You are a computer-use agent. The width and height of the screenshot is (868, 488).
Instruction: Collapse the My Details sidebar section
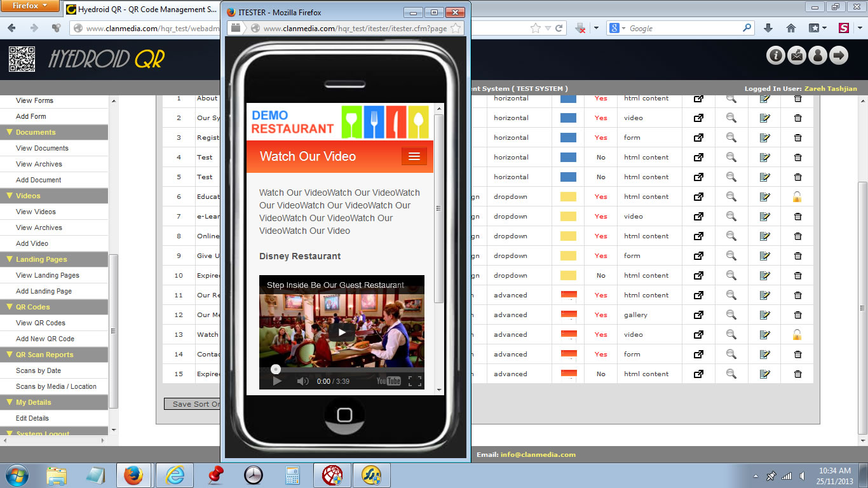click(10, 402)
